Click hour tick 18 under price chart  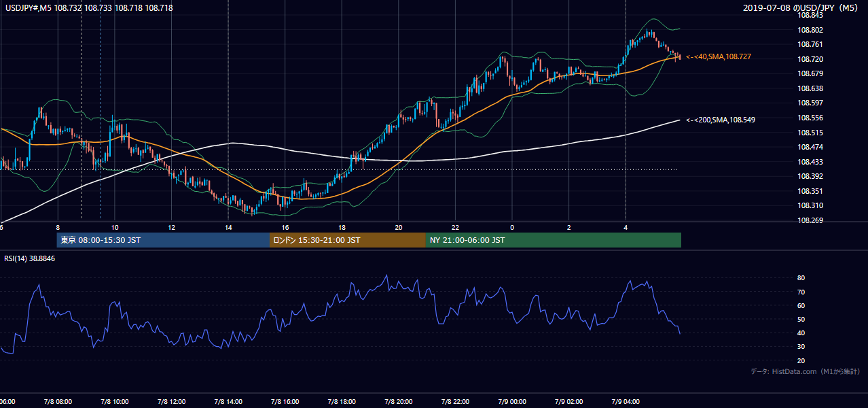[342, 227]
